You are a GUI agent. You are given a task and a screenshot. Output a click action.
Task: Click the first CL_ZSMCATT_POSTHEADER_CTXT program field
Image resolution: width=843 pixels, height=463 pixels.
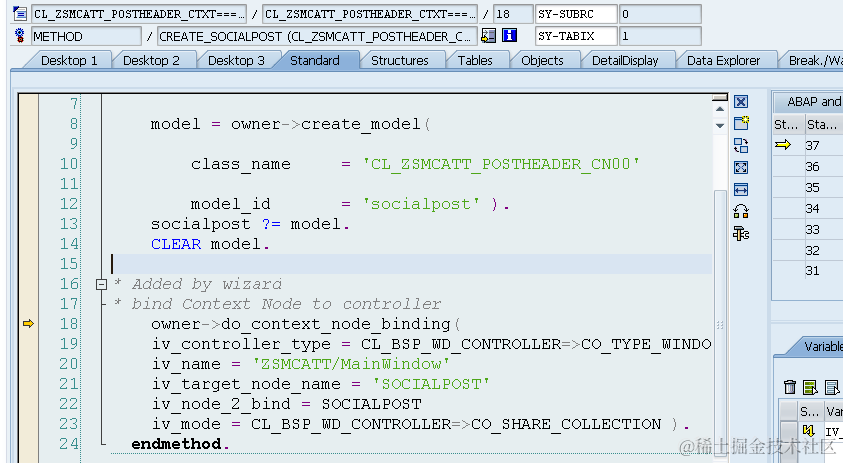(139, 14)
